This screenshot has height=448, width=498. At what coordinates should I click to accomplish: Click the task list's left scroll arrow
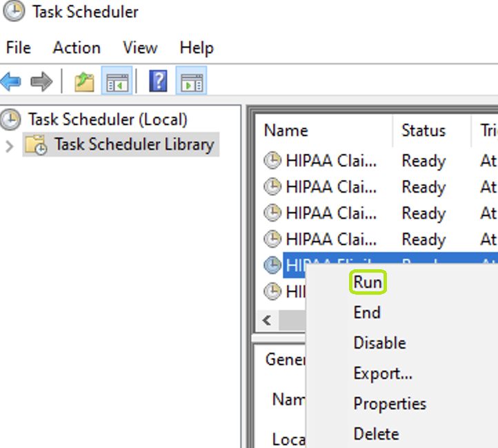click(x=267, y=320)
